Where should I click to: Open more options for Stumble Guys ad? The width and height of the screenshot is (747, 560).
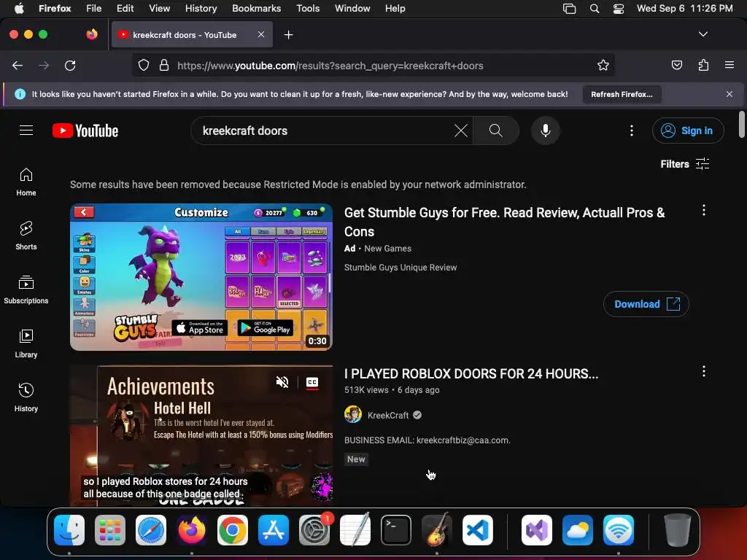tap(704, 211)
